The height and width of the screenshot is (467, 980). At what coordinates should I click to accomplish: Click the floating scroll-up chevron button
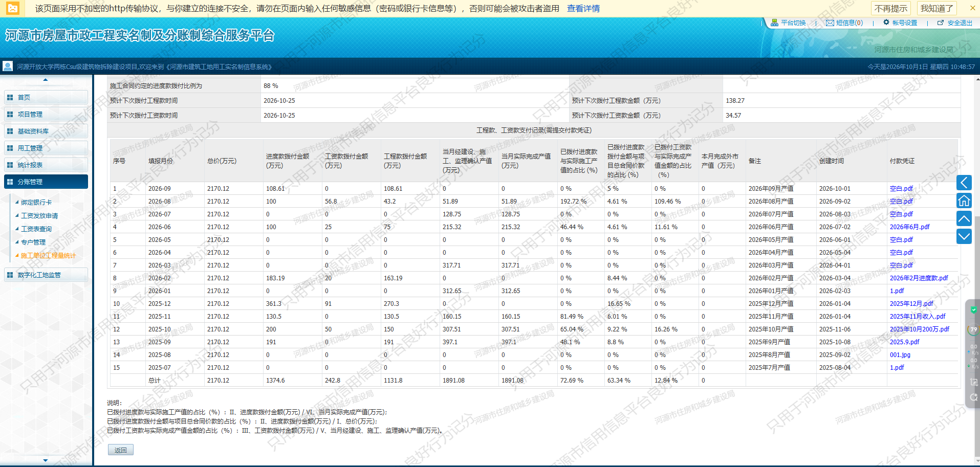click(964, 218)
